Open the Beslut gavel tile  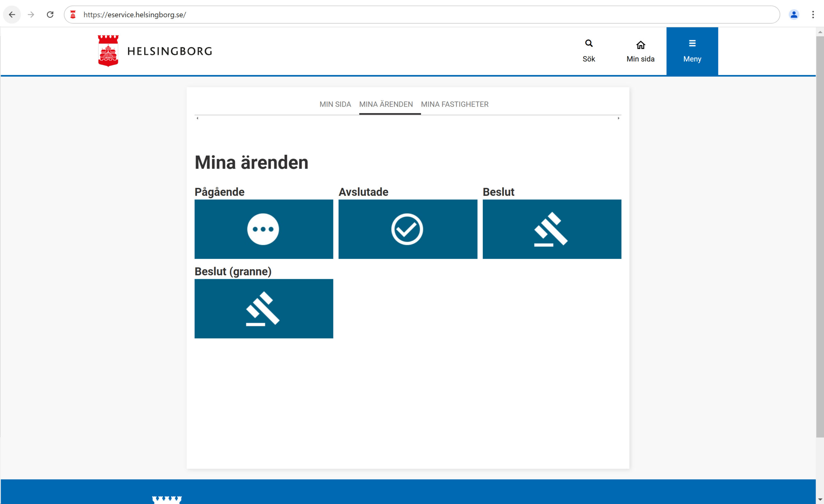click(551, 229)
